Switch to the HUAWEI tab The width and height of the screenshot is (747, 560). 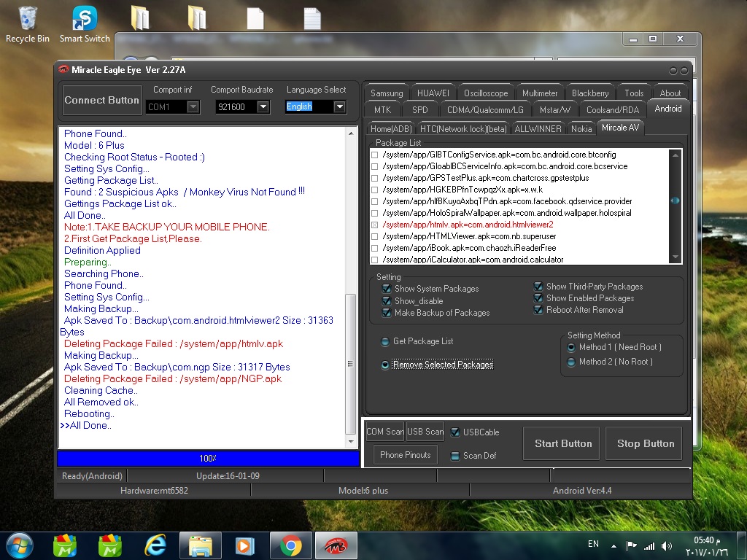click(x=433, y=93)
